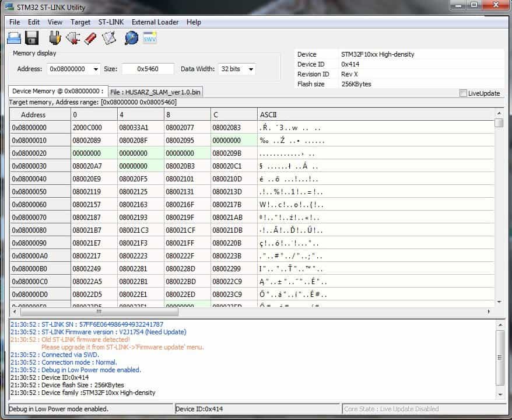Open the Data Width dropdown

tap(251, 69)
